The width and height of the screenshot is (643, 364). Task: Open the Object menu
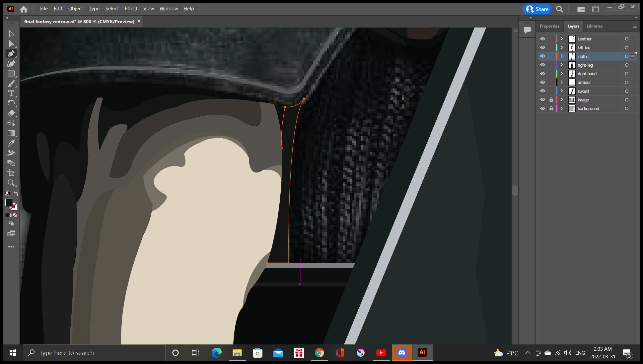pyautogui.click(x=75, y=8)
